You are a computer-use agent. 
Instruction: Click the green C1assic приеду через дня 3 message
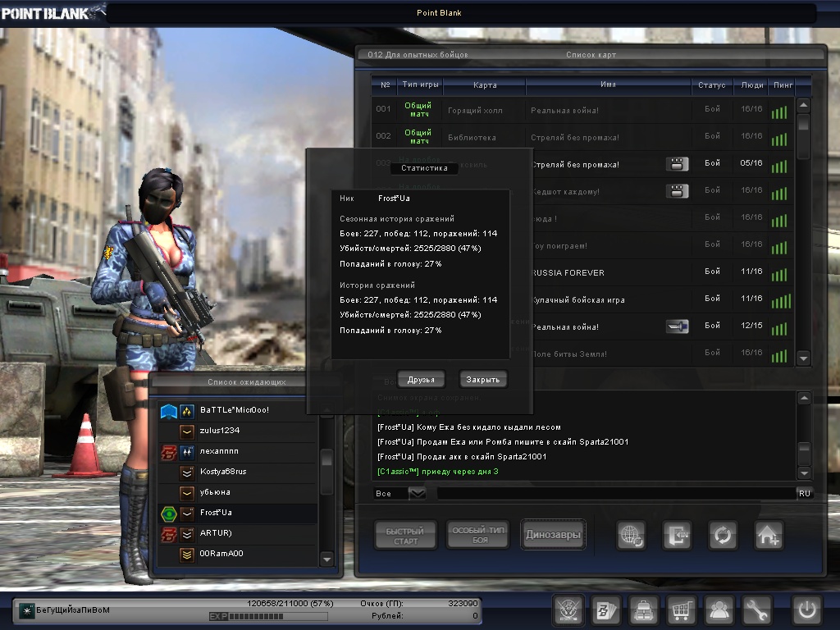[x=438, y=472]
